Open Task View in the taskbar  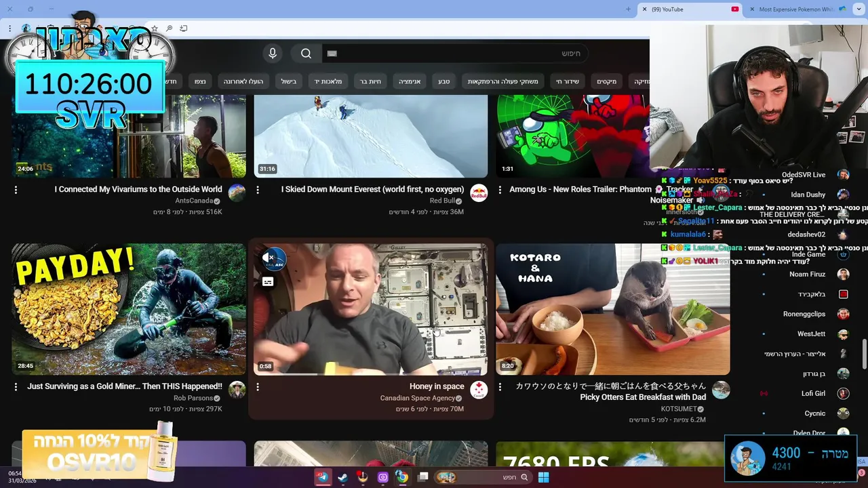[x=422, y=477]
